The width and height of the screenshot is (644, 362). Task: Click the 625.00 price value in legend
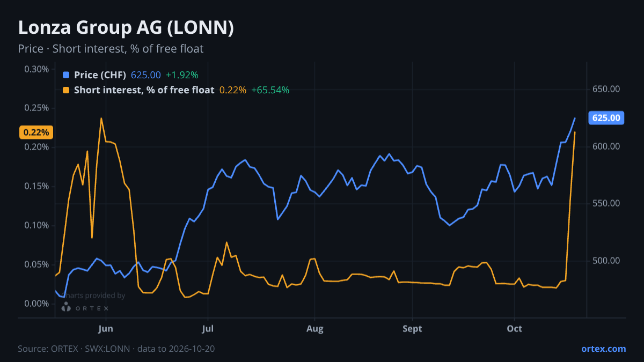146,75
